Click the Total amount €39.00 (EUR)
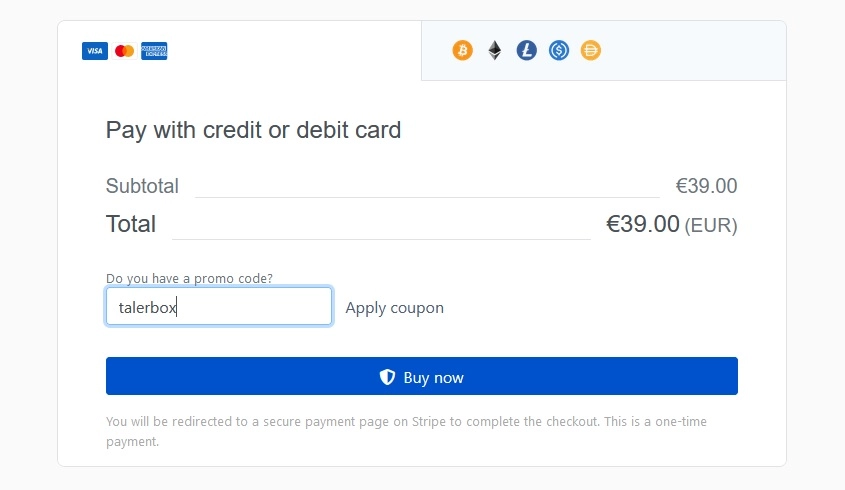845x490 pixels. click(671, 224)
